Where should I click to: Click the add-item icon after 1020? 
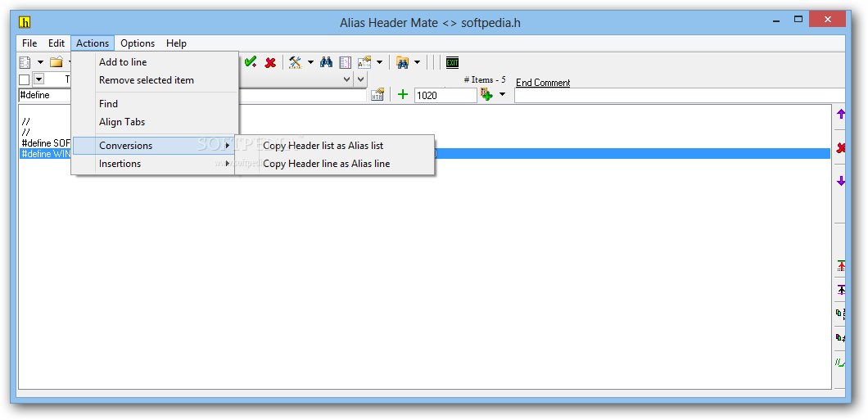486,95
